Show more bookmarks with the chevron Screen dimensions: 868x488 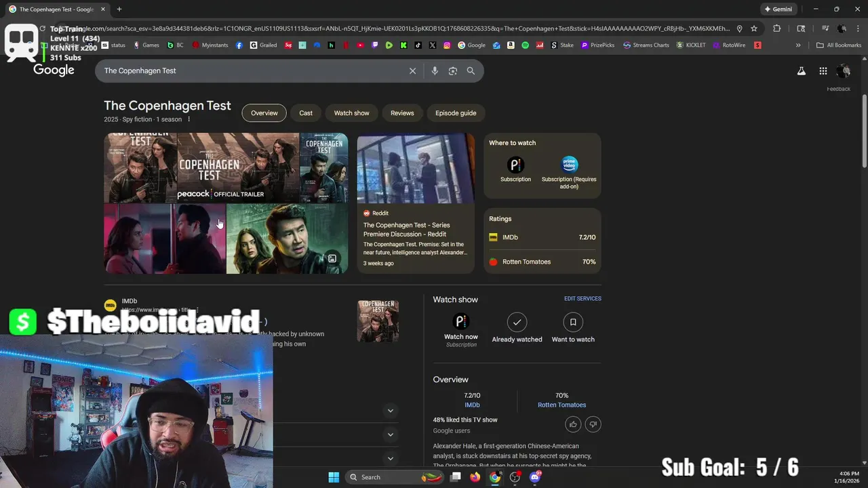pyautogui.click(x=798, y=45)
